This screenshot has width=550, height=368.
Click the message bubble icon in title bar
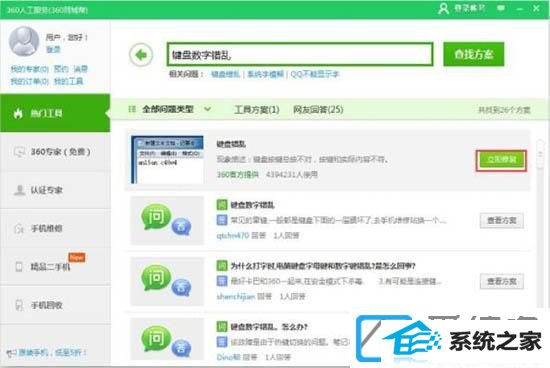[x=501, y=8]
